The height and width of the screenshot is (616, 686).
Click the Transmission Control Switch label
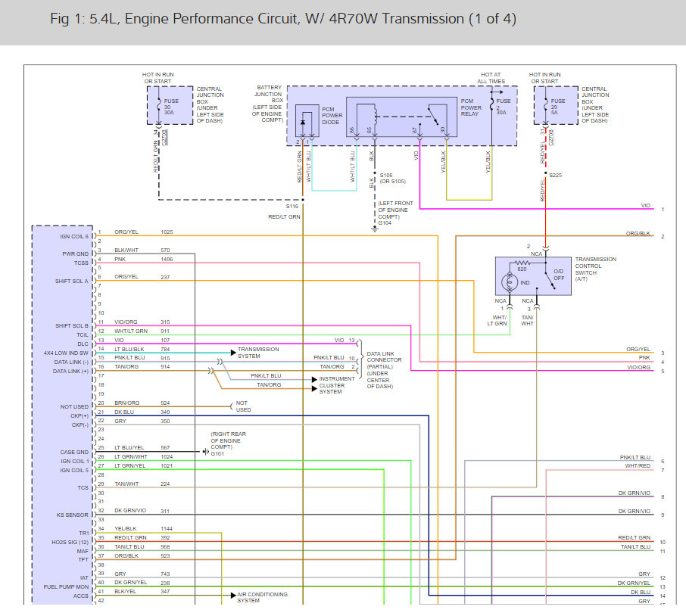pos(595,269)
